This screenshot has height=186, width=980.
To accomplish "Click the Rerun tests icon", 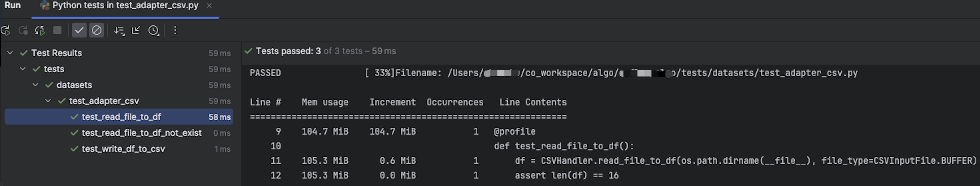I will (x=5, y=30).
